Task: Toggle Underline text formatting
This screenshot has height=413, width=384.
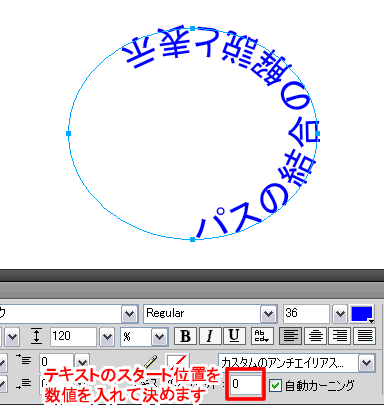Action: (x=234, y=336)
